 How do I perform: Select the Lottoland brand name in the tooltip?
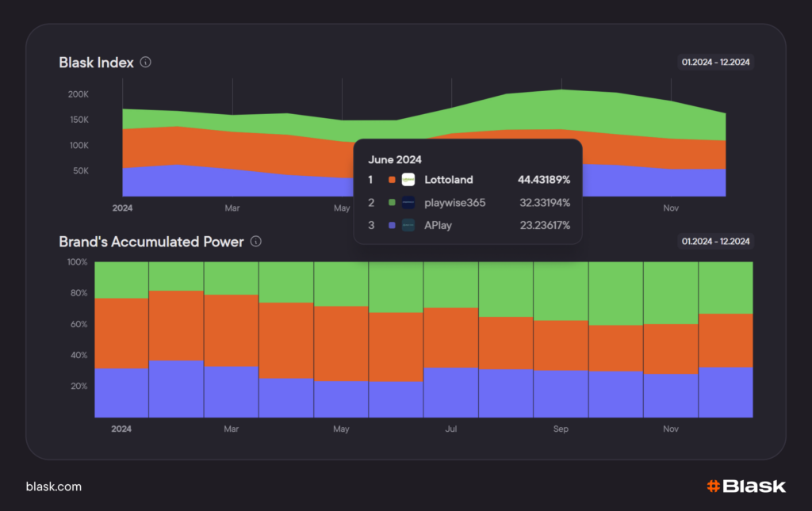click(x=449, y=180)
